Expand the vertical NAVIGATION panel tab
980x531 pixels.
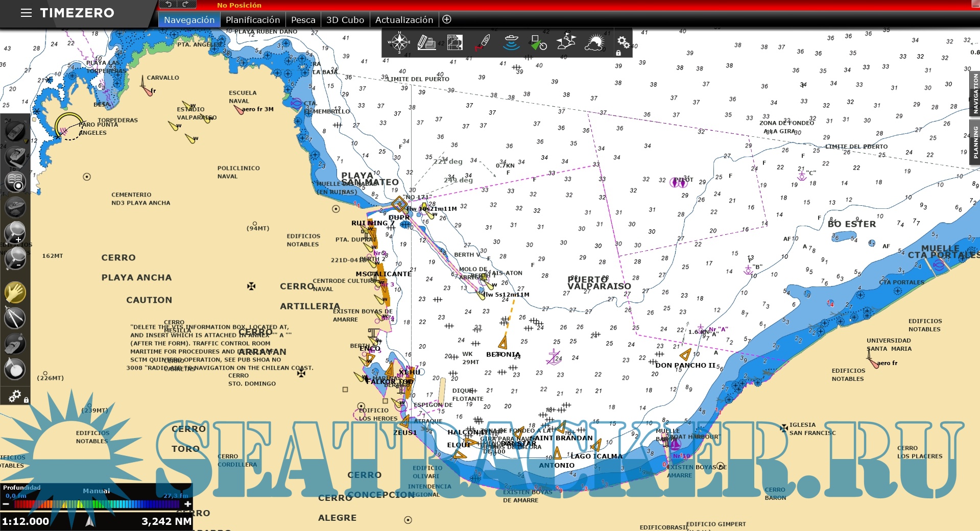pos(975,94)
